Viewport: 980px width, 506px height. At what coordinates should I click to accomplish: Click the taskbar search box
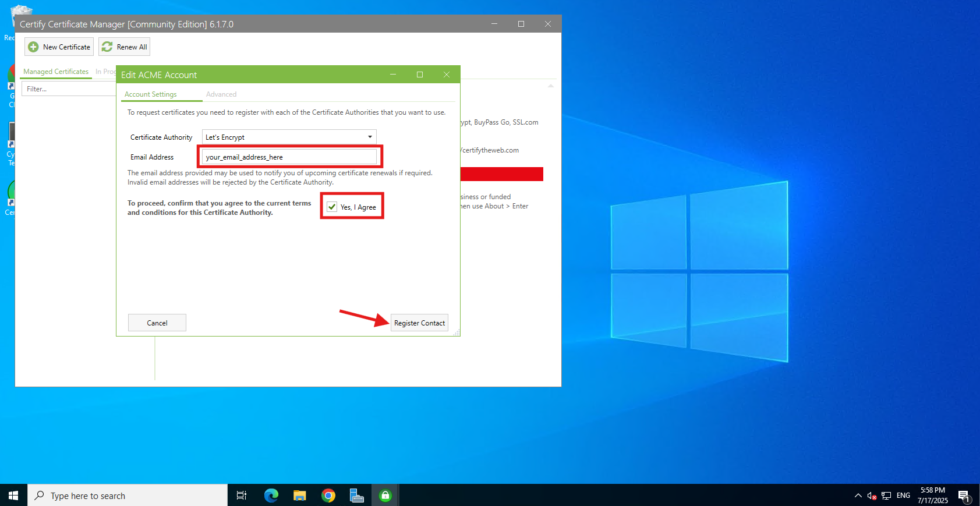tap(128, 496)
